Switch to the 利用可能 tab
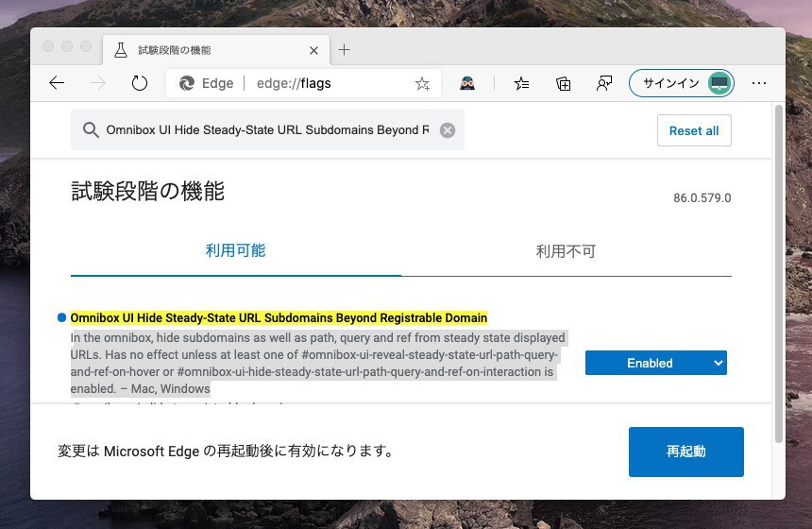 [x=235, y=251]
